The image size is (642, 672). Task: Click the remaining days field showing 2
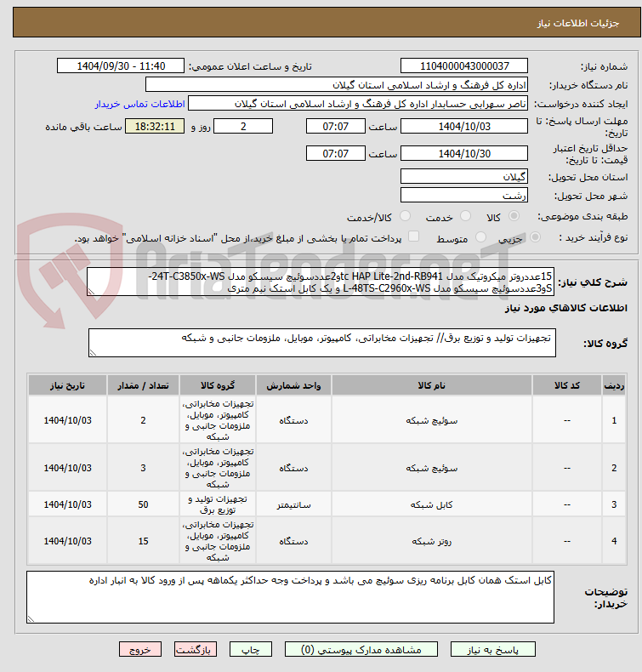point(243,127)
